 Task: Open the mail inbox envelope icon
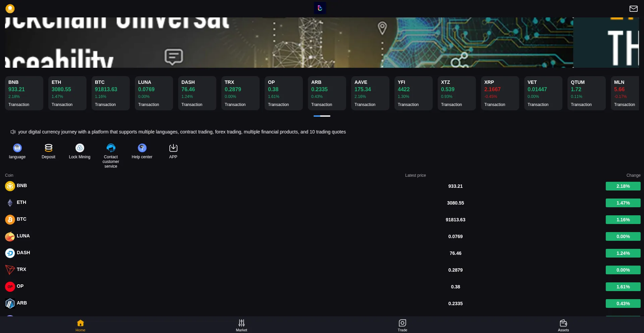tap(633, 9)
